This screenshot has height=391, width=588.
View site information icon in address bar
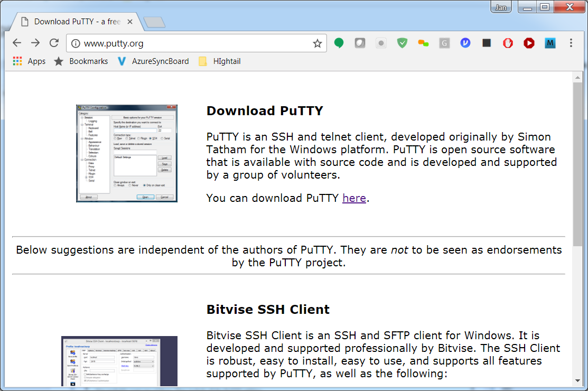pos(76,43)
